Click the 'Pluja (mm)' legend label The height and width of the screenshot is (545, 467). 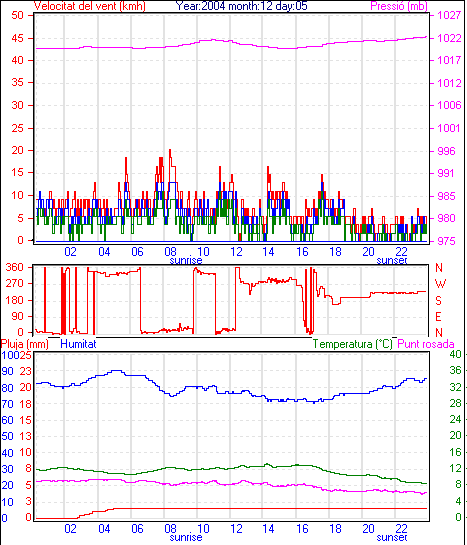pos(25,344)
